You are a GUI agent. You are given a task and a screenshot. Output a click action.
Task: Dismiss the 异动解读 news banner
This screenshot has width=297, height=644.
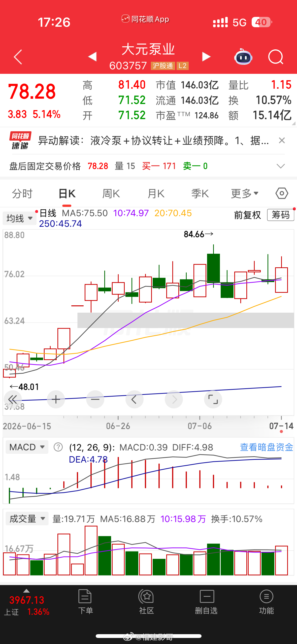[x=282, y=140]
